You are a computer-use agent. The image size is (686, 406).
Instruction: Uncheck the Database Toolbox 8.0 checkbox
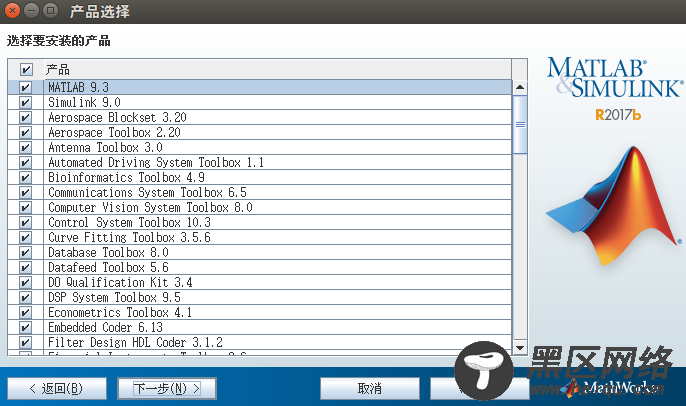[x=25, y=252]
